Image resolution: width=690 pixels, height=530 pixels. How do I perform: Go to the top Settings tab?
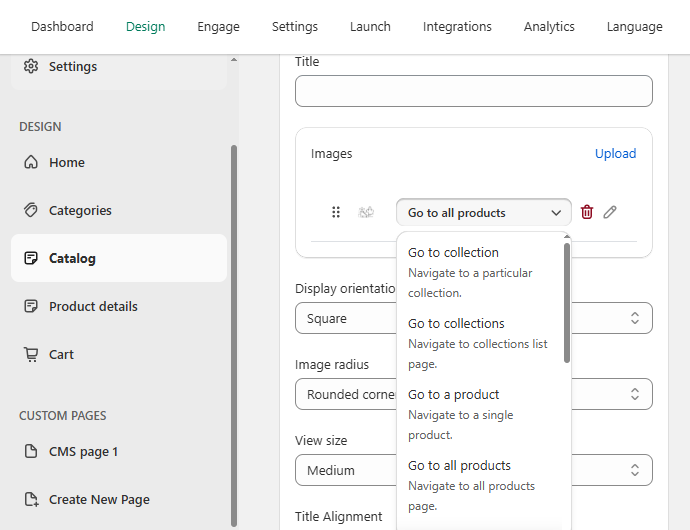tap(295, 27)
